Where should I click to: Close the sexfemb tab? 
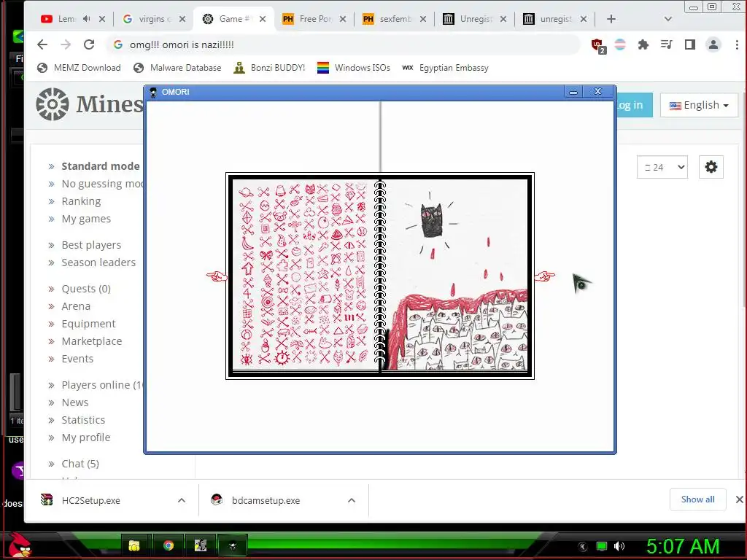click(x=423, y=19)
